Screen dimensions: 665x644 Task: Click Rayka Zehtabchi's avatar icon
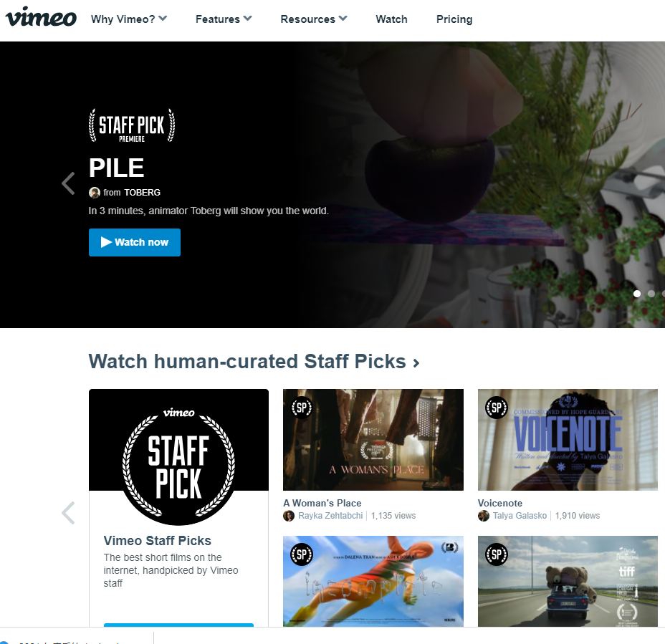(x=289, y=516)
